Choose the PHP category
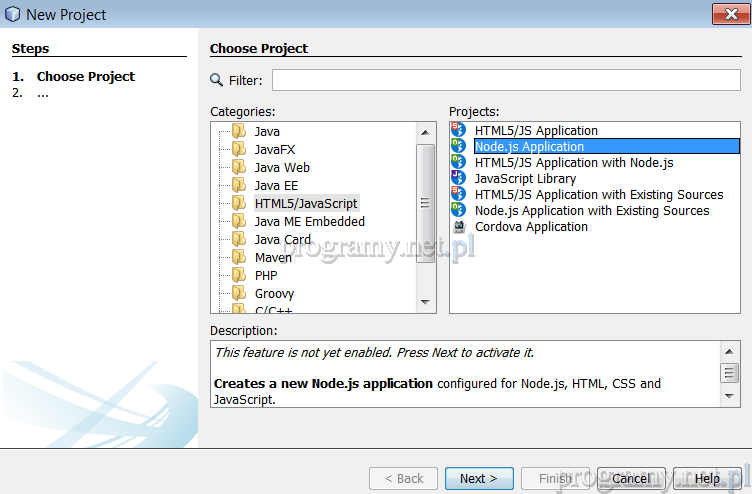The image size is (752, 494). 266,275
